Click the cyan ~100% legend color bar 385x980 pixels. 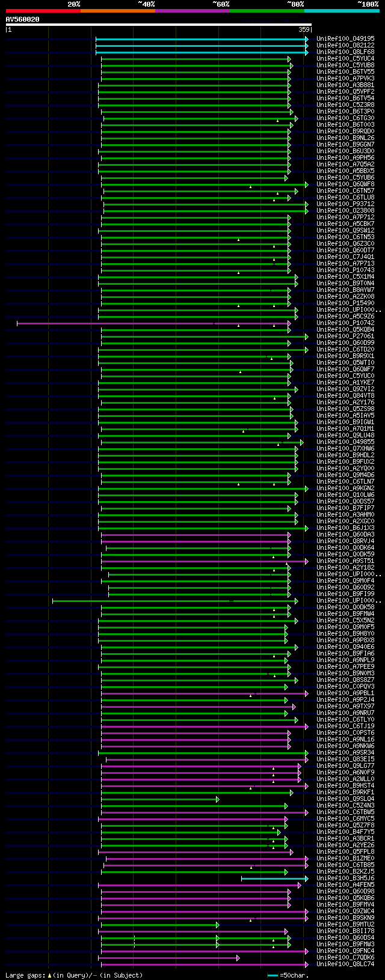tap(342, 11)
